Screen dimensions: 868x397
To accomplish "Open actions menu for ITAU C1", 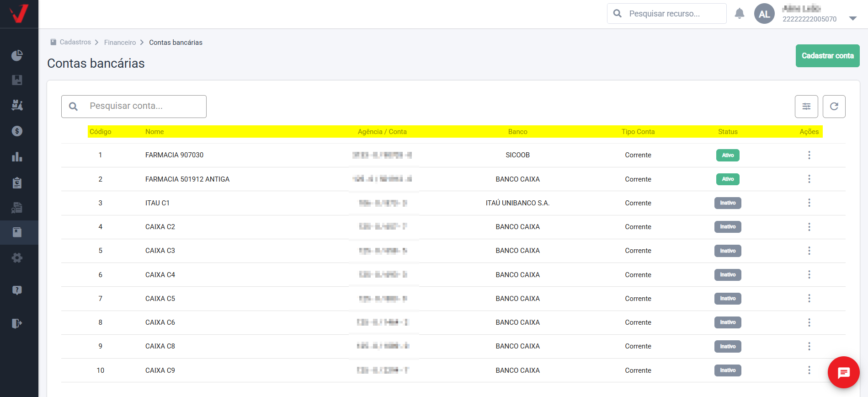I will pyautogui.click(x=809, y=203).
